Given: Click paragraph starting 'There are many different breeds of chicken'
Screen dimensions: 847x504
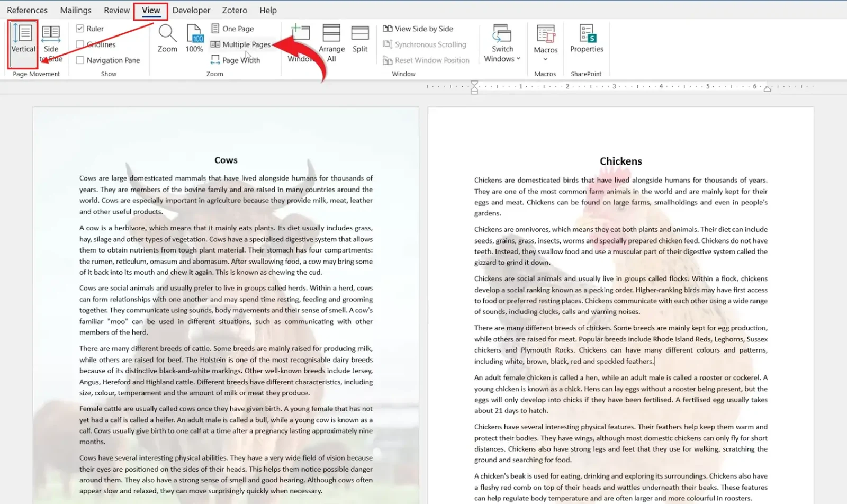Looking at the screenshot, I should [621, 345].
